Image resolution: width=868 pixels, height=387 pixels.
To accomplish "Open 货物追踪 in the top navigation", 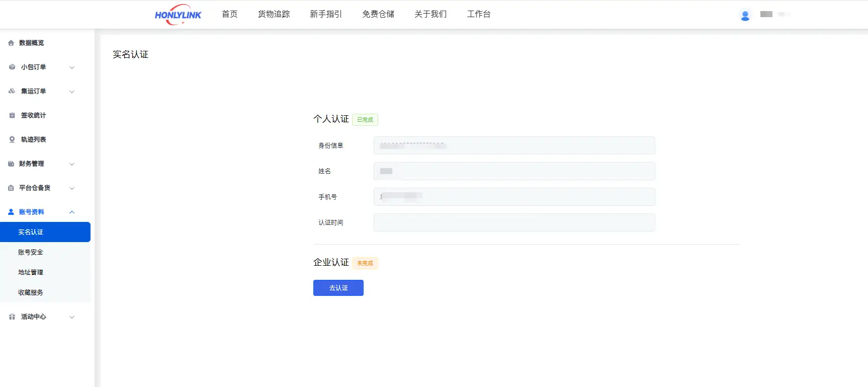I will click(274, 14).
